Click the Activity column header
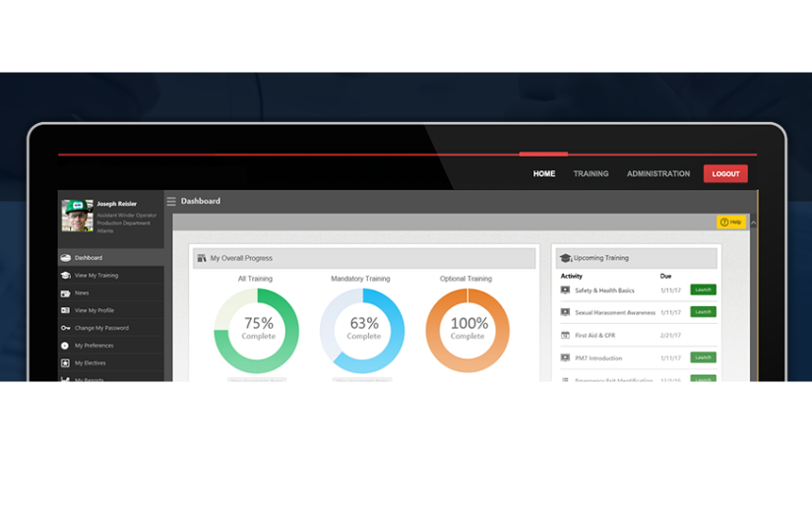This screenshot has height=517, width=812. point(571,276)
